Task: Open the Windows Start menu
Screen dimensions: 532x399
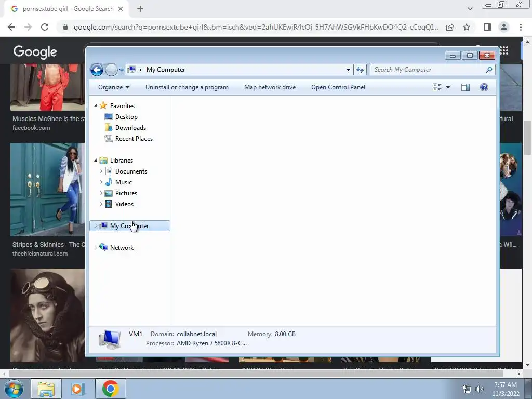Action: click(14, 389)
